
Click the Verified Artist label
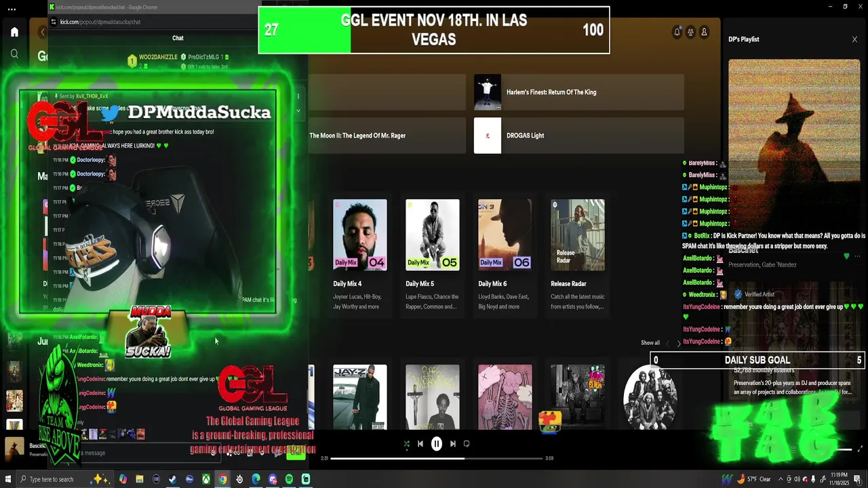pos(759,295)
